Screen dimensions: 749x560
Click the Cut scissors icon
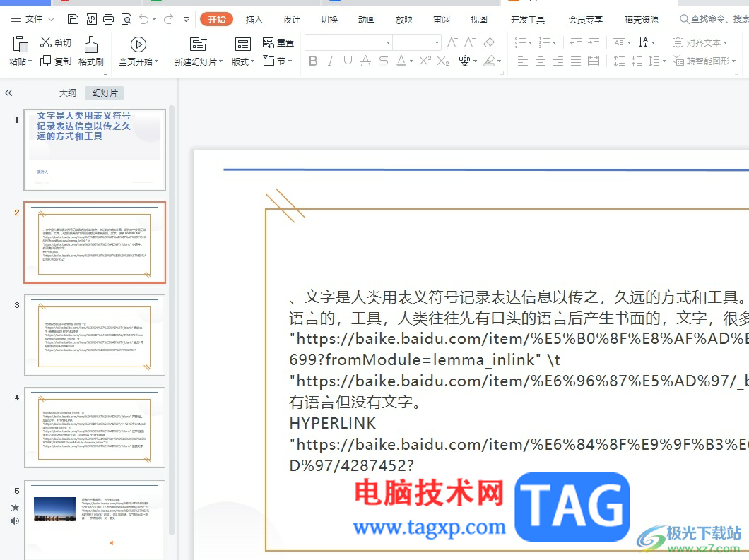pyautogui.click(x=45, y=42)
